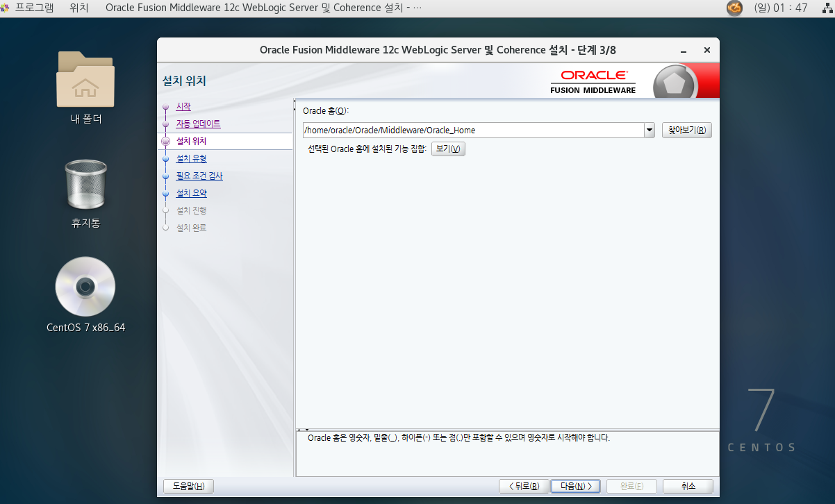Open 내 폴더 home folder icon
Image resolution: width=835 pixels, height=504 pixels.
coord(85,79)
